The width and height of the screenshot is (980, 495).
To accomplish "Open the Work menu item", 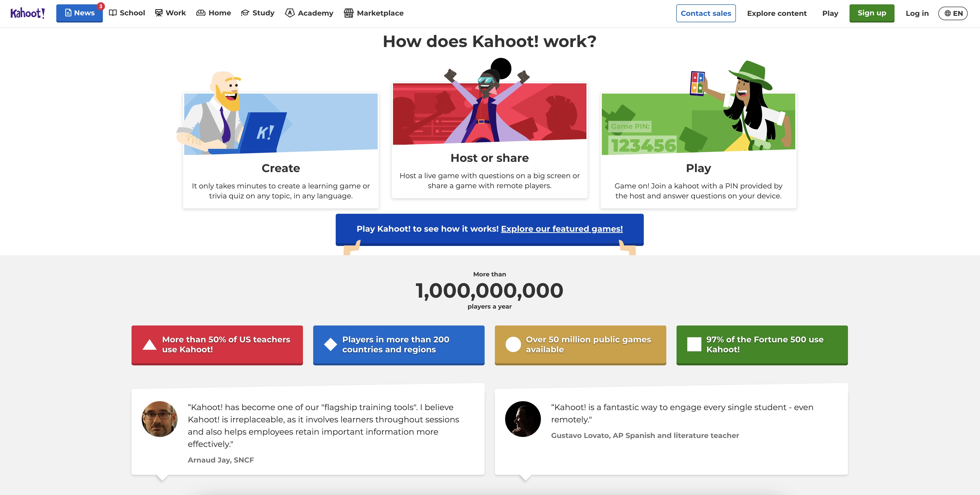I will [x=170, y=13].
